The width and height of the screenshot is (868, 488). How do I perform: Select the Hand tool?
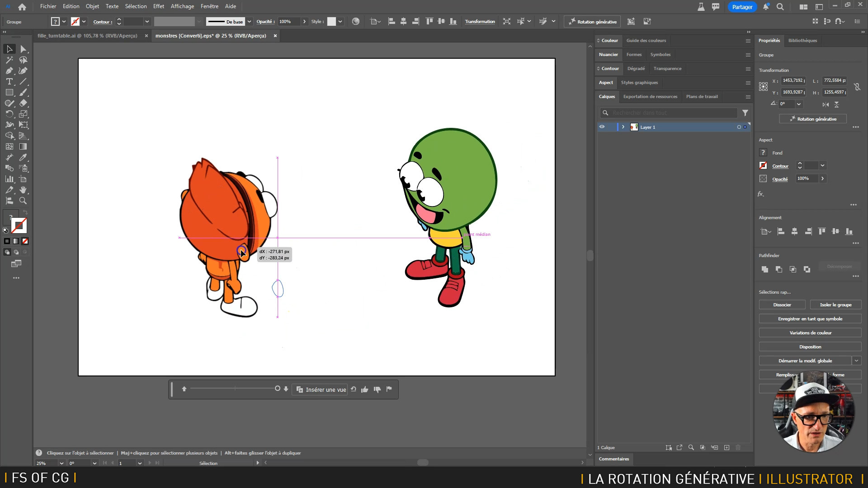point(23,190)
